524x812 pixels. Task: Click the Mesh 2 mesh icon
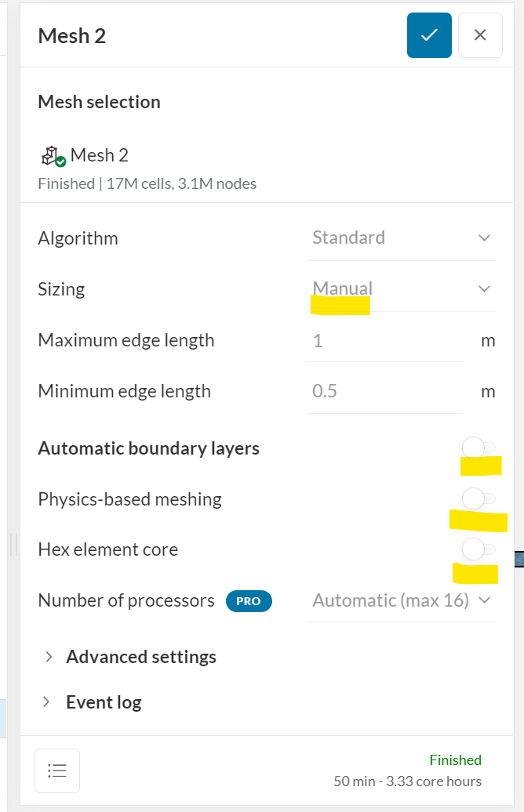(53, 156)
